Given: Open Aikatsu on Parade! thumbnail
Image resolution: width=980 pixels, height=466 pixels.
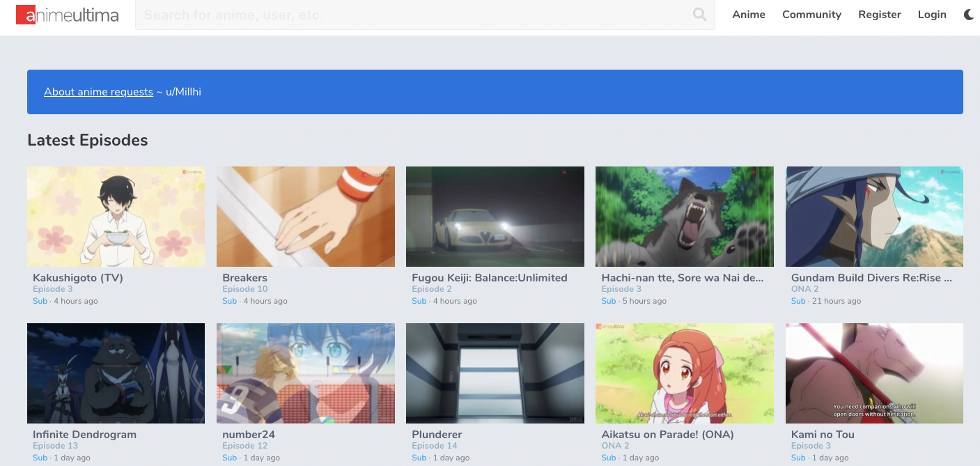Looking at the screenshot, I should [x=685, y=373].
